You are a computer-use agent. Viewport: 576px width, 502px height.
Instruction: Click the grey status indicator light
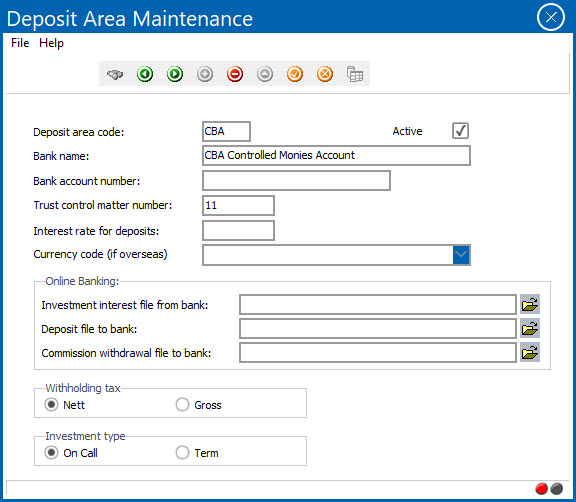point(557,489)
